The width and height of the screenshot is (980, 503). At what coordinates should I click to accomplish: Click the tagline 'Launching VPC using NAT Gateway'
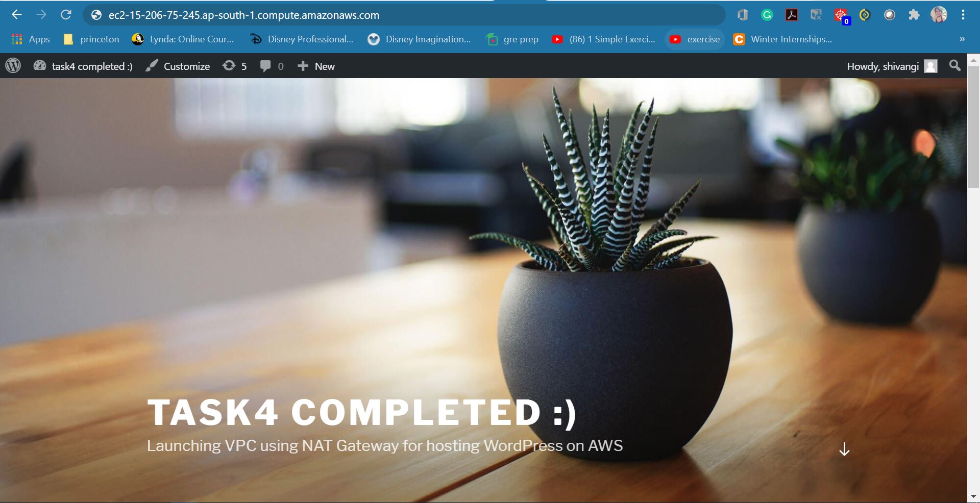[x=385, y=445]
